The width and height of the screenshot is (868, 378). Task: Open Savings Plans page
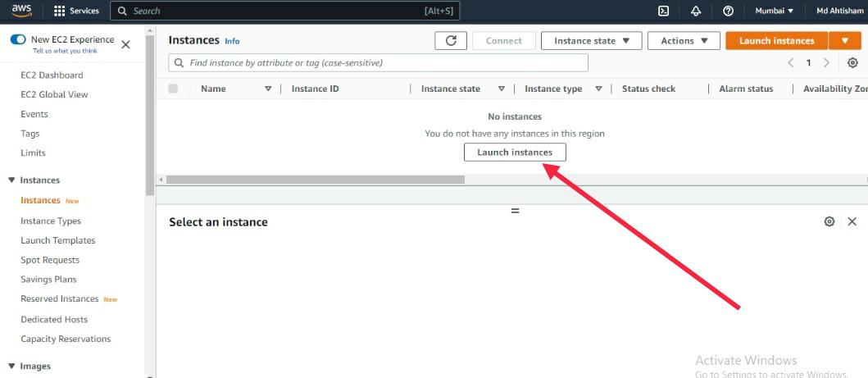click(x=48, y=280)
